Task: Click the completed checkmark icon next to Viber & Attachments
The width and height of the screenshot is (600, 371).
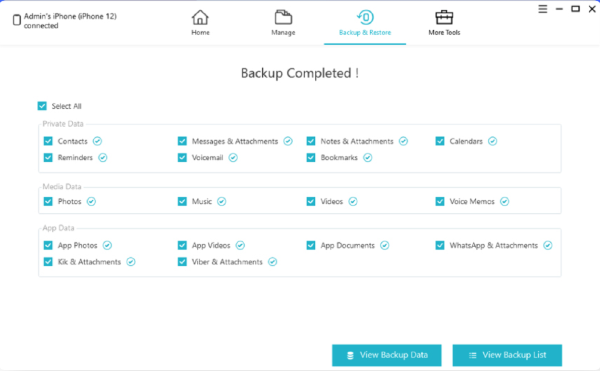Action: pyautogui.click(x=272, y=262)
